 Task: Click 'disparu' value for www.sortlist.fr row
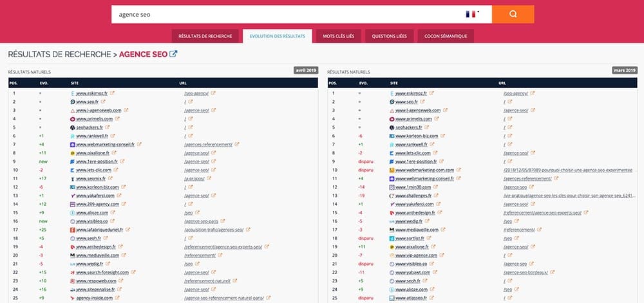(x=365, y=238)
